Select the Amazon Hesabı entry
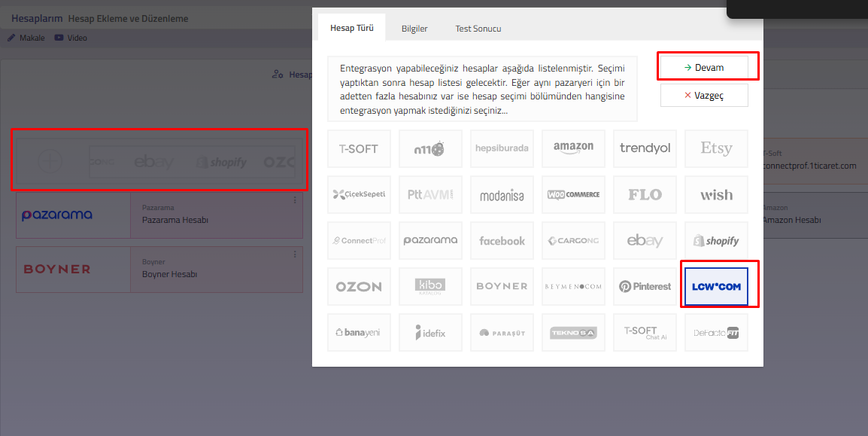The image size is (868, 436). 815,215
